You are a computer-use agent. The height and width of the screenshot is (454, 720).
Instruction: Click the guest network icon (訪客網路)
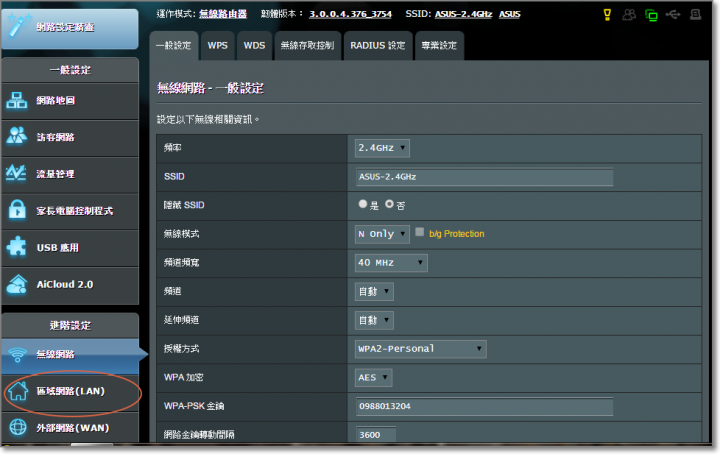click(17, 136)
